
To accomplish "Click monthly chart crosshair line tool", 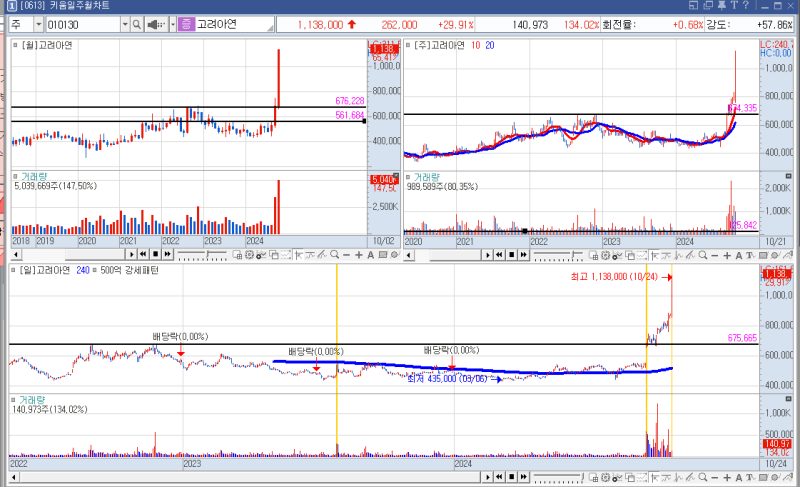I will pos(298,254).
